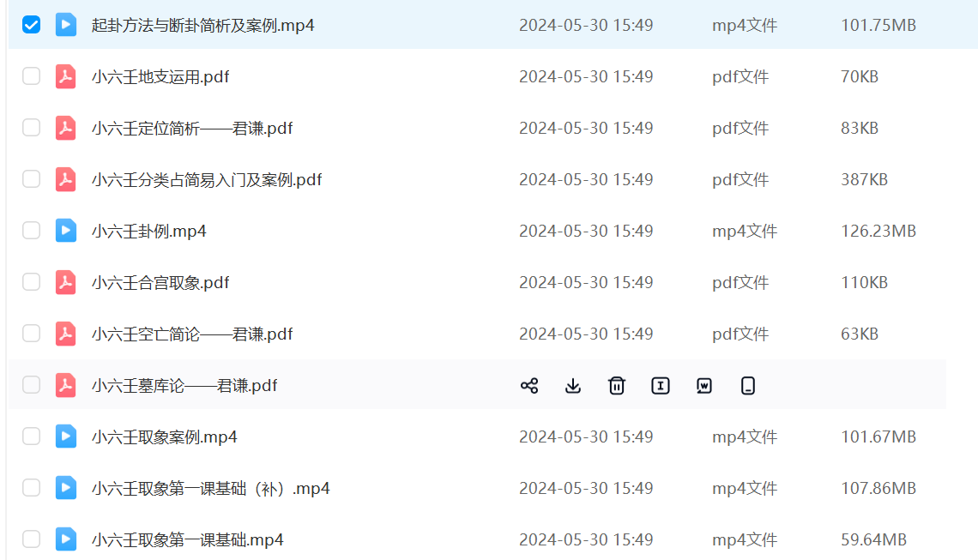Uncheck 起卦方法与断卦简析及案例.mp4 checkbox
The height and width of the screenshot is (560, 978).
[32, 25]
